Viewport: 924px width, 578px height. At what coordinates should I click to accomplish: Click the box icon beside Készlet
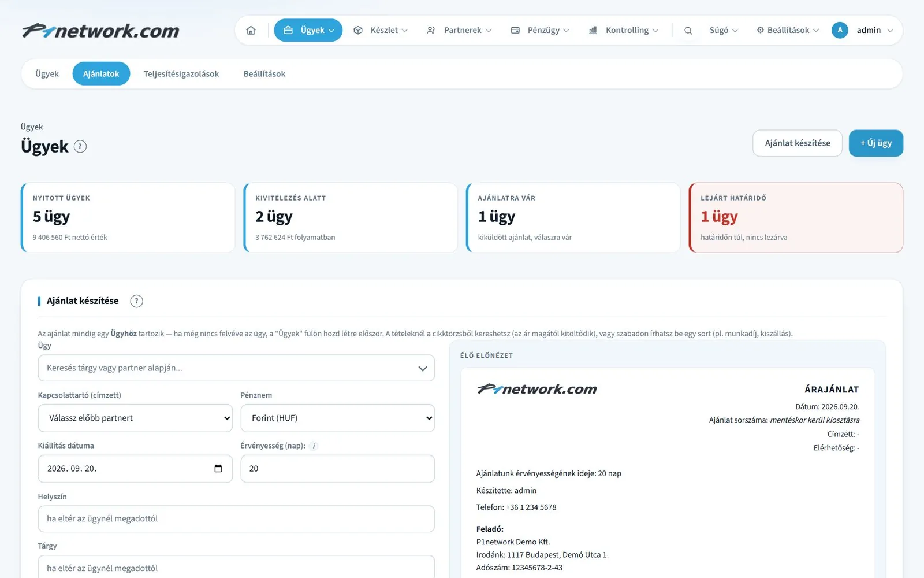358,30
